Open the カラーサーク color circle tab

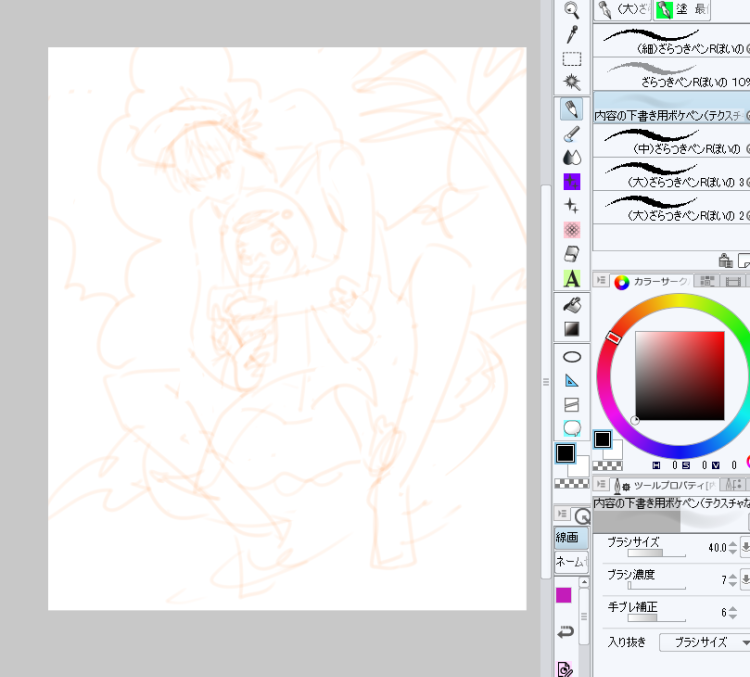coord(651,281)
